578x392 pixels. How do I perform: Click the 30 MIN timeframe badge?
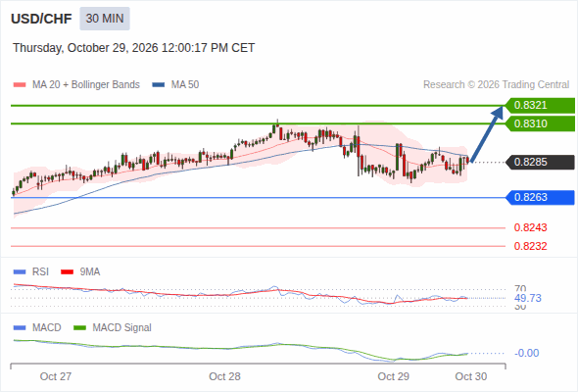105,19
